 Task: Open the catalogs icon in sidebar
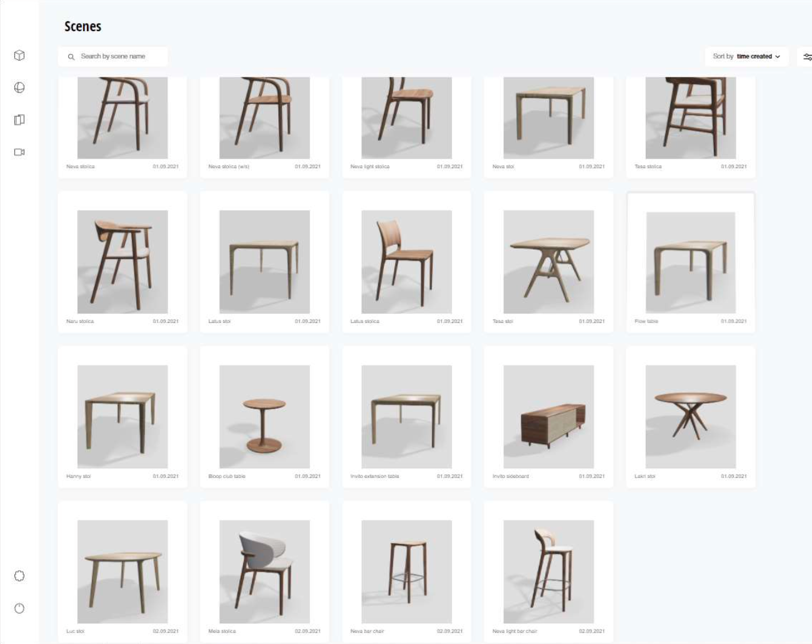tap(19, 120)
